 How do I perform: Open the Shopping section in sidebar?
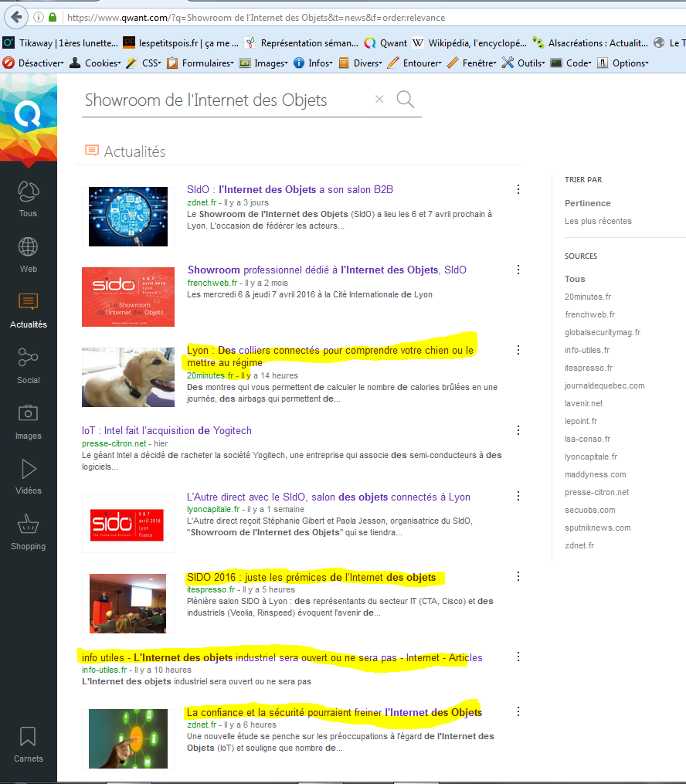tap(28, 531)
